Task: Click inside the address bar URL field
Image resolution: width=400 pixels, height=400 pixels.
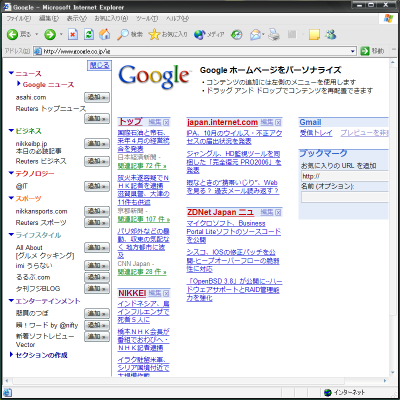Action: [x=195, y=51]
